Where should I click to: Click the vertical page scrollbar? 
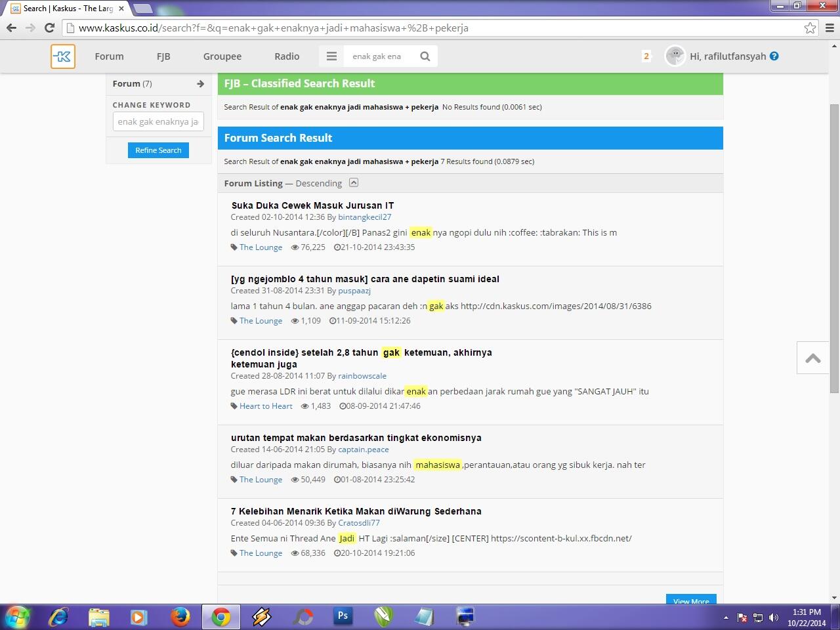[x=834, y=249]
